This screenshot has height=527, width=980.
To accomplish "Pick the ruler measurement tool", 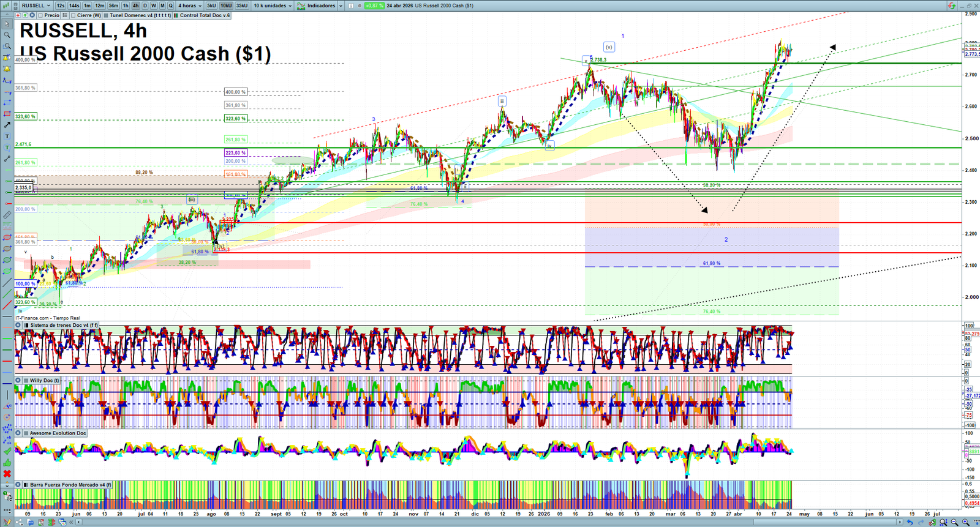I will 7,215.
